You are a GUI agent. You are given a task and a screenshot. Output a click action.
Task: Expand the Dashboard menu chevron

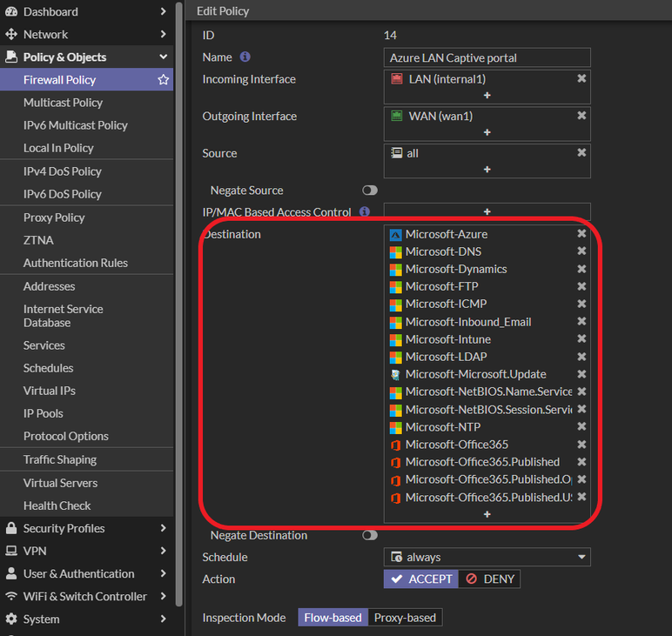pos(164,11)
